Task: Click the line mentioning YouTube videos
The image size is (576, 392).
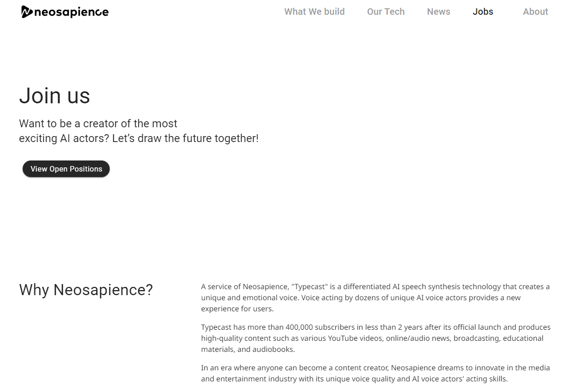Action: 372,338
